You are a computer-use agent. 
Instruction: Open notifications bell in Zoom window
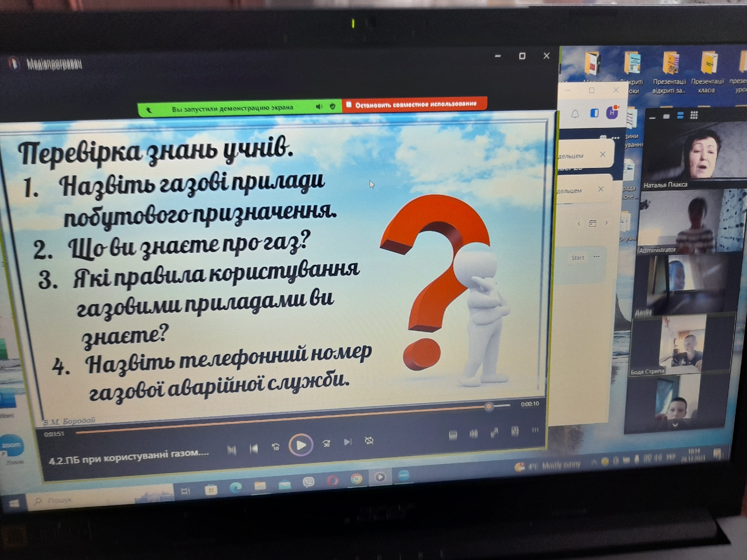(x=575, y=114)
